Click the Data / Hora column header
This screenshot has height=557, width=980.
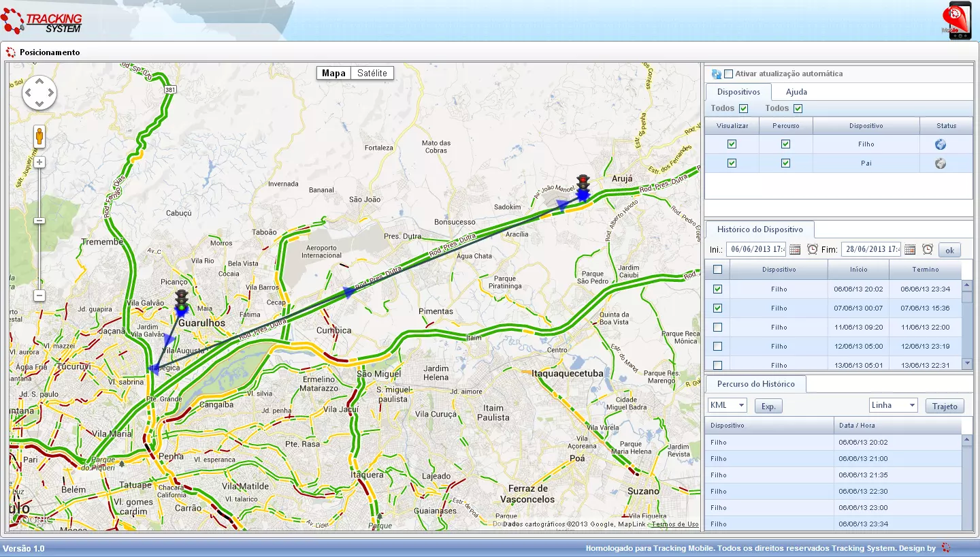tap(898, 426)
